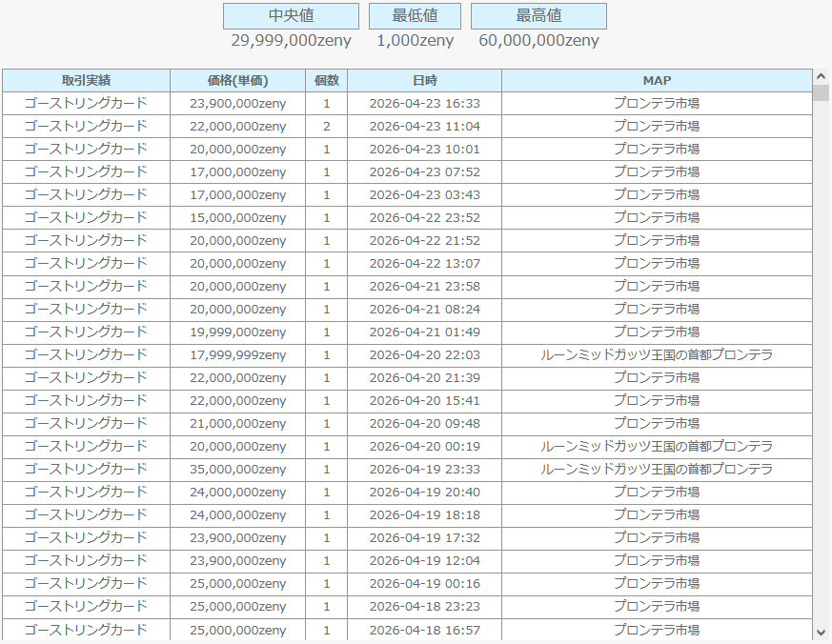
Task: Click the MAP column header
Action: point(657,81)
